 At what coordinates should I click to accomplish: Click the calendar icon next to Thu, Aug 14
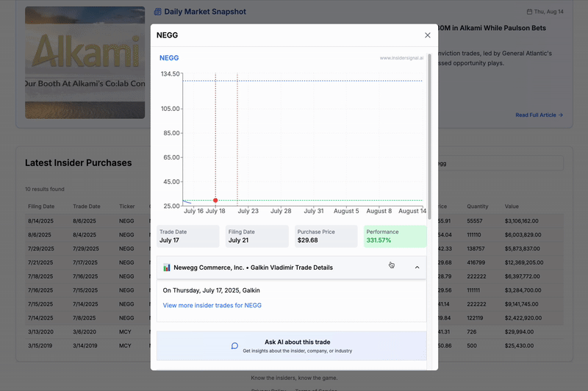pos(529,12)
